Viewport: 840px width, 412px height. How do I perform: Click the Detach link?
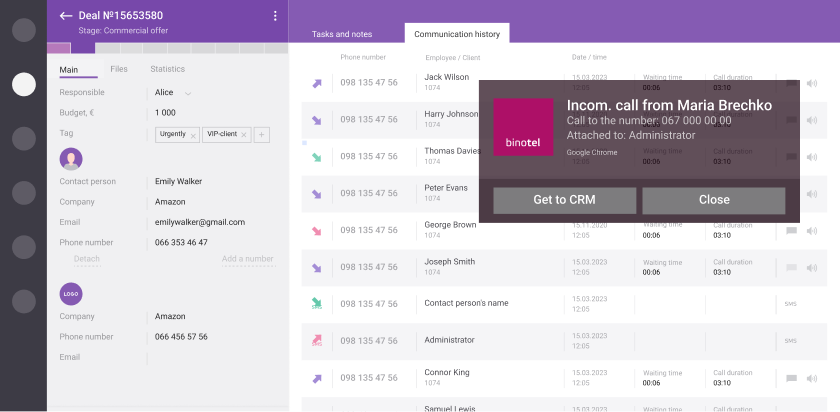coord(87,259)
